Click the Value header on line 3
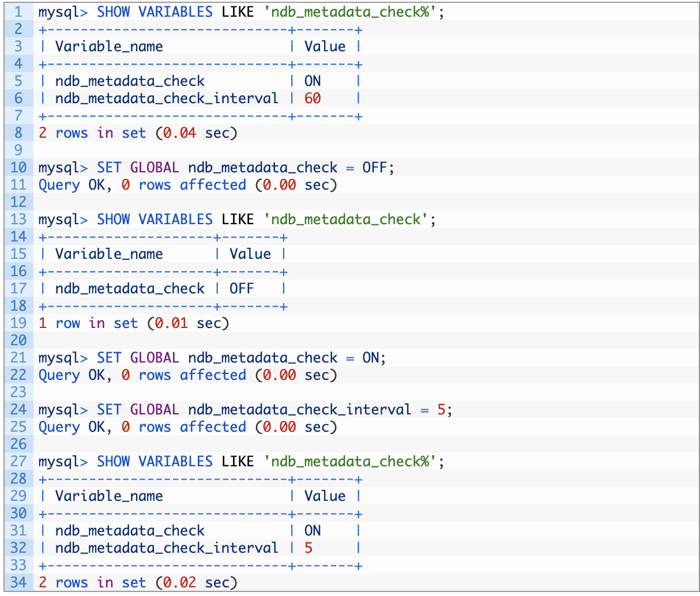Viewport: 700px width, 596px height. tap(325, 47)
